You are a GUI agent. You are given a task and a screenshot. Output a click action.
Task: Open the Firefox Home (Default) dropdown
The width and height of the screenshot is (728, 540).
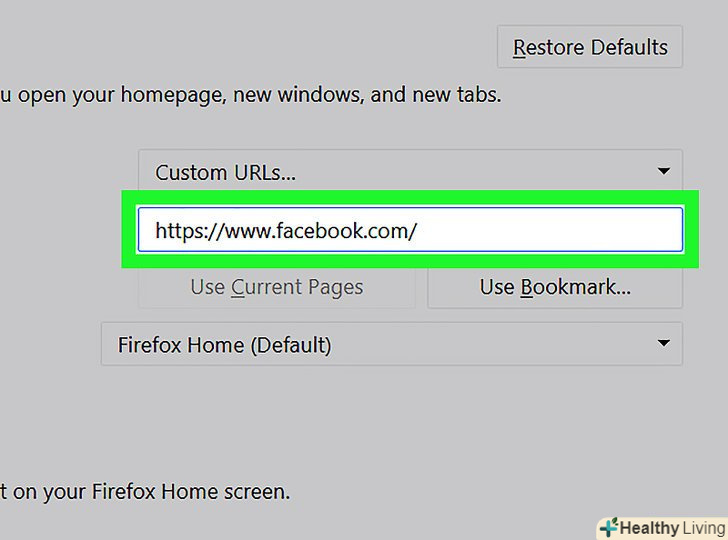[x=391, y=345]
